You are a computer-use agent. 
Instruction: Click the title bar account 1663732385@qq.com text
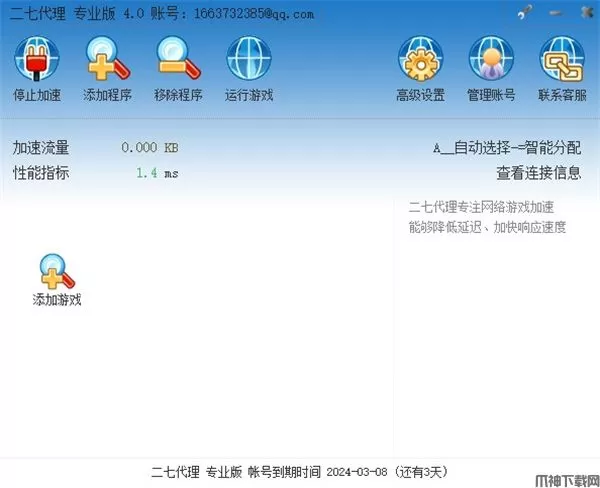[254, 14]
